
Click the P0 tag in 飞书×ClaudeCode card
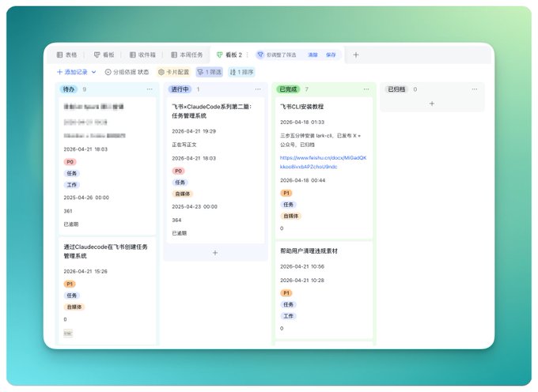(179, 171)
